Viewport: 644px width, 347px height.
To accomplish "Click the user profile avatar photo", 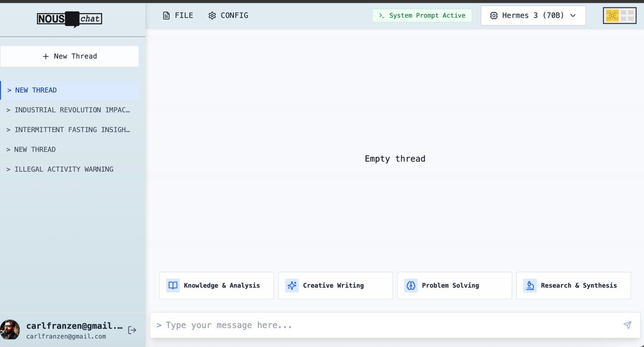I will coord(10,330).
